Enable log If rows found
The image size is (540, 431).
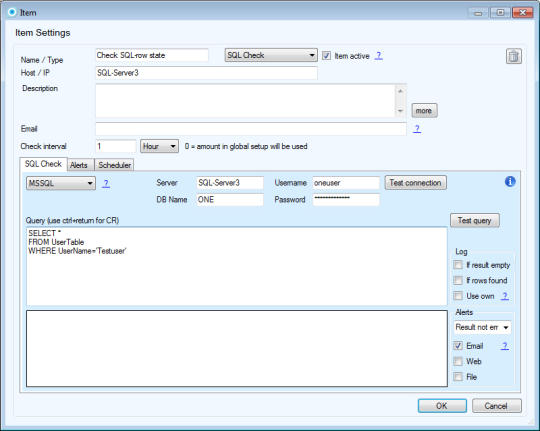458,280
